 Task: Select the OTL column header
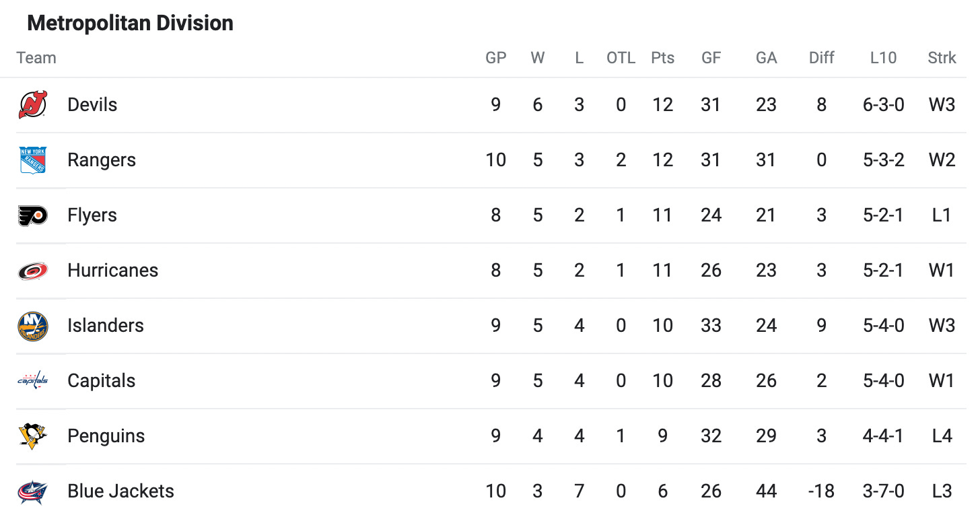[x=621, y=58]
